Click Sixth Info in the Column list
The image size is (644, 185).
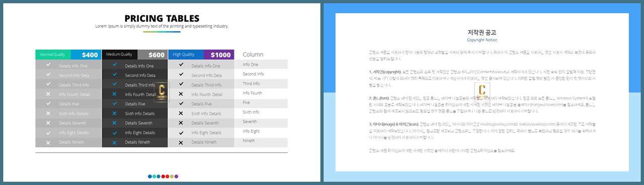click(x=251, y=112)
